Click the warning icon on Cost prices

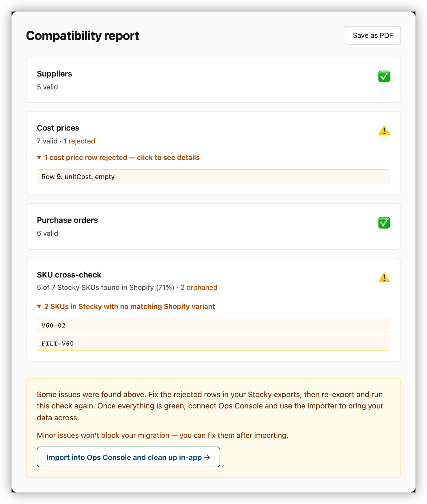384,130
